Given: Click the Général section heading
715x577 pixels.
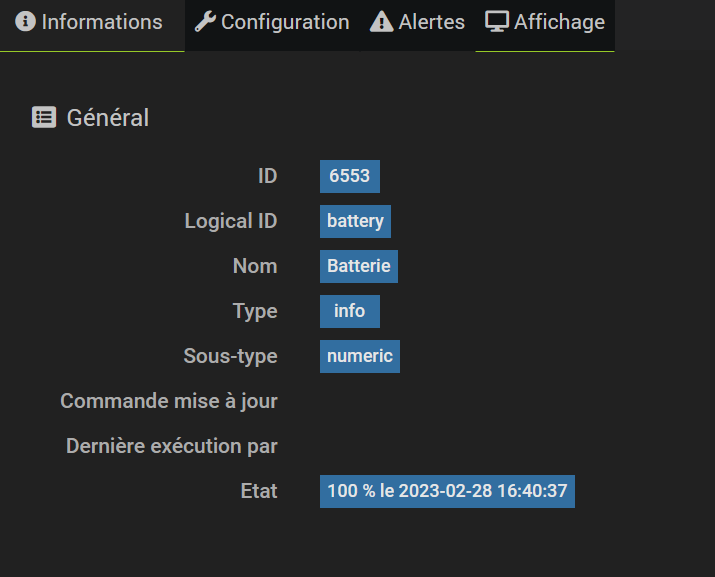Looking at the screenshot, I should [107, 117].
